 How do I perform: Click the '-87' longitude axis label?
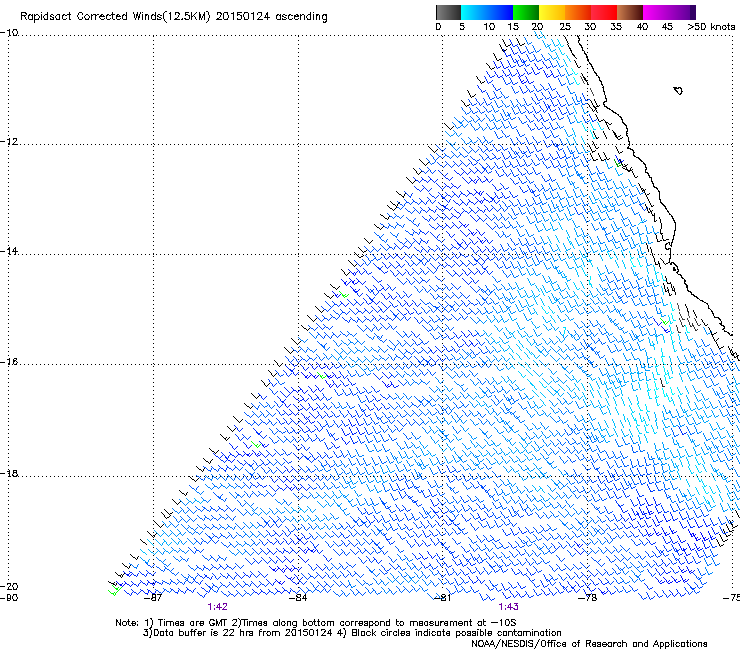click(x=153, y=598)
